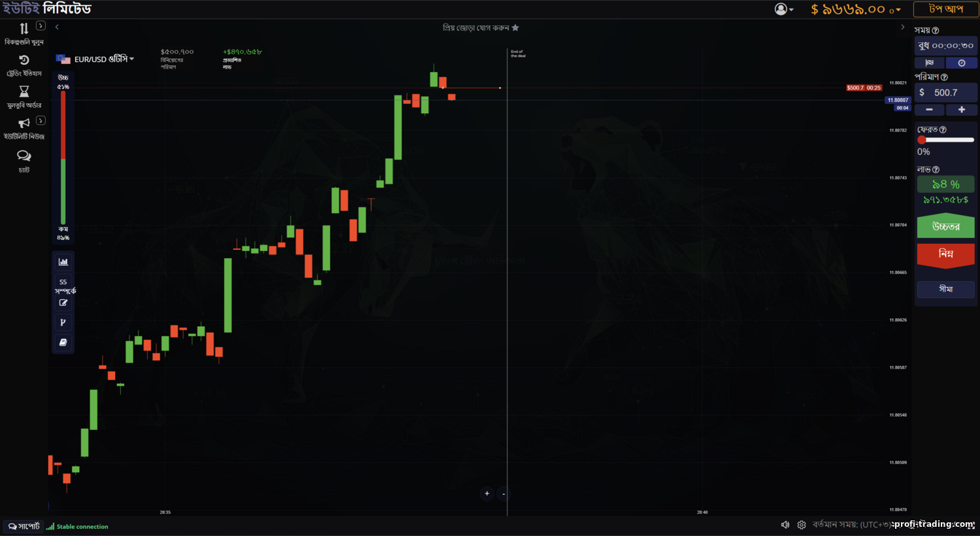980x536 pixels.
Task: Click the book icon in chart toolbar
Action: click(x=63, y=343)
